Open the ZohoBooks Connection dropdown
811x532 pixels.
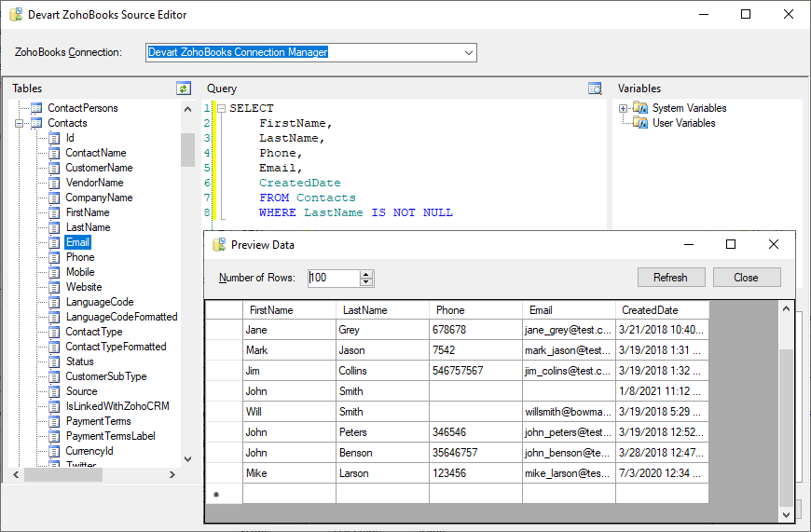point(469,53)
